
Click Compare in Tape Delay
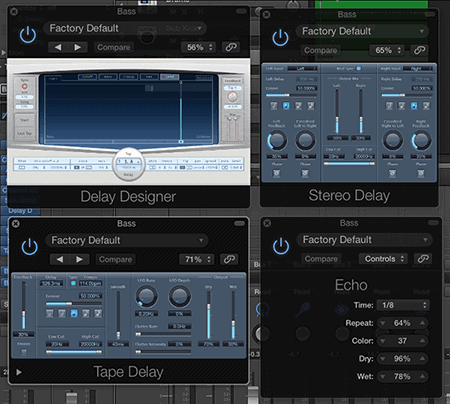[x=115, y=259]
